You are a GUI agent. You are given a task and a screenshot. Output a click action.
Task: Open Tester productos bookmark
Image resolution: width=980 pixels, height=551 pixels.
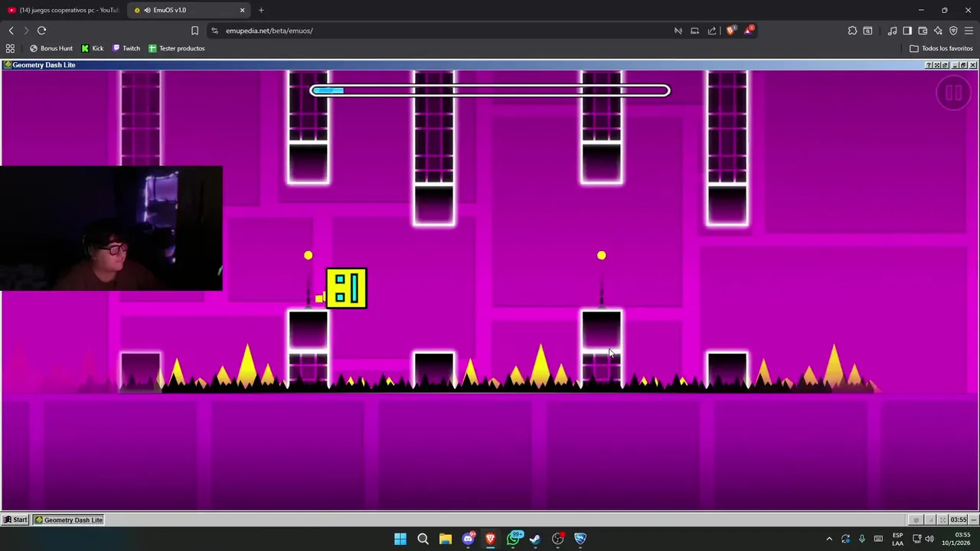(x=176, y=48)
